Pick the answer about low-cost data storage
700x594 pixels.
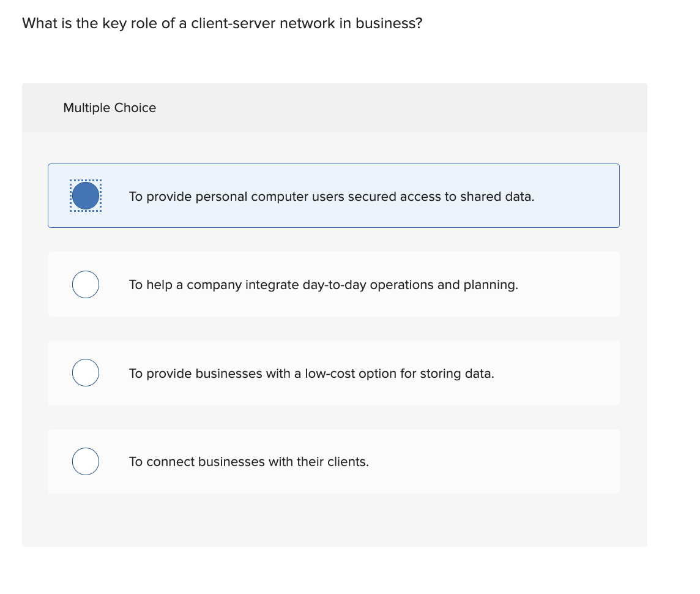(x=310, y=373)
